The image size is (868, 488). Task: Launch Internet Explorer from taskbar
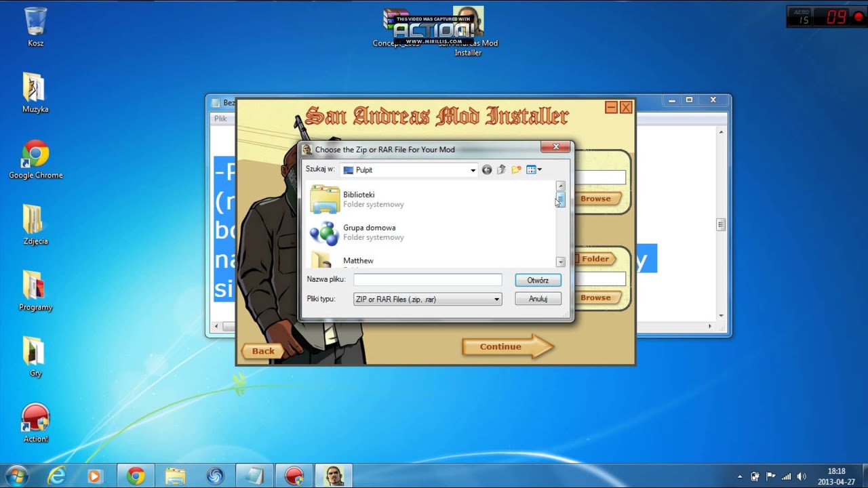tap(57, 476)
